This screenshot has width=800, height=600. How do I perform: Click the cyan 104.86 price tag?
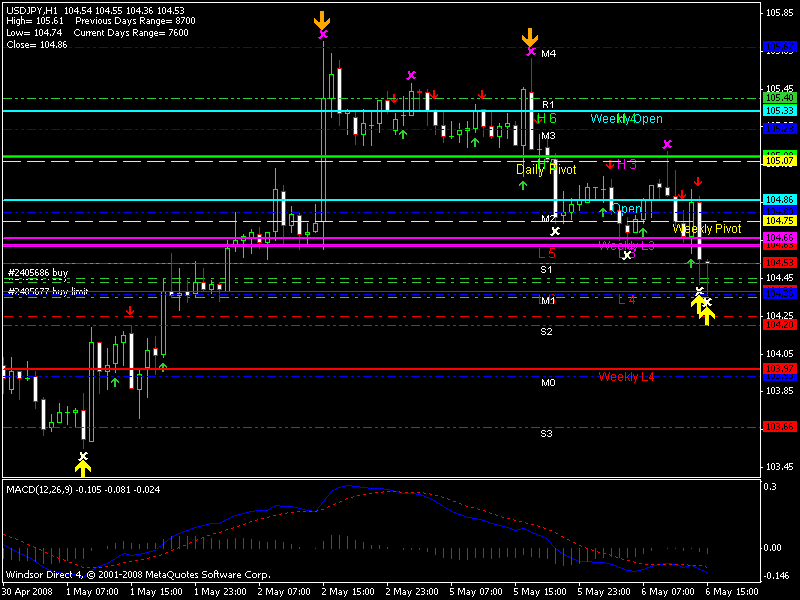coord(779,200)
